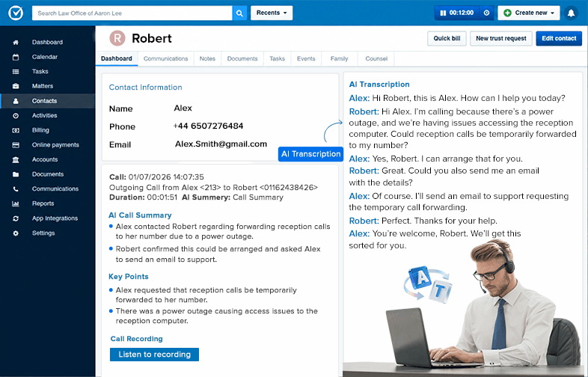This screenshot has width=588, height=377.
Task: Click phone number +44 6507276484
Action: point(208,126)
